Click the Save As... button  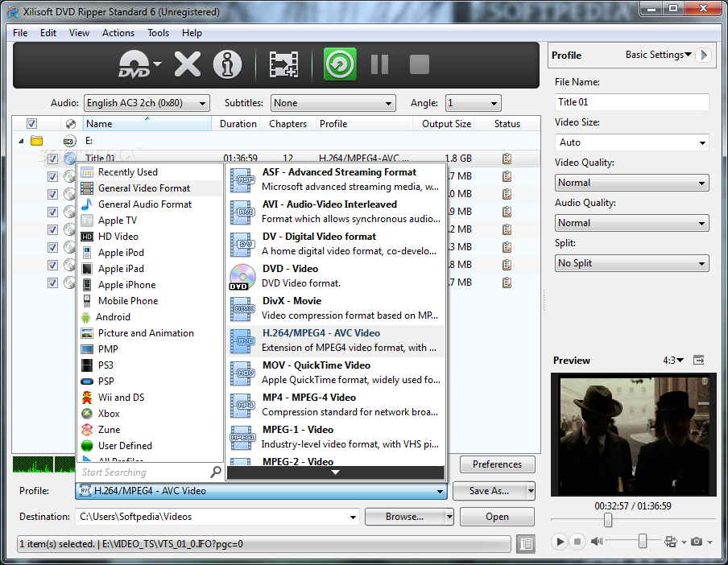[489, 491]
